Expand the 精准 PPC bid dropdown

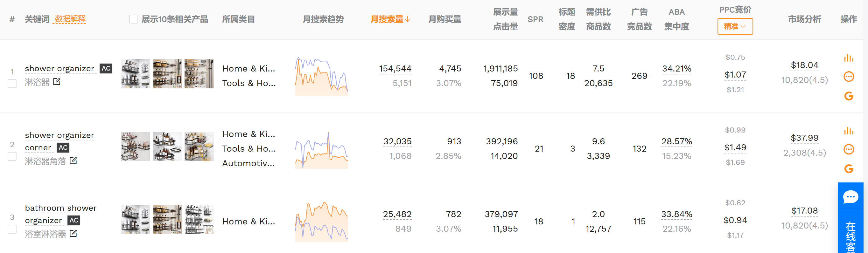coord(735,26)
